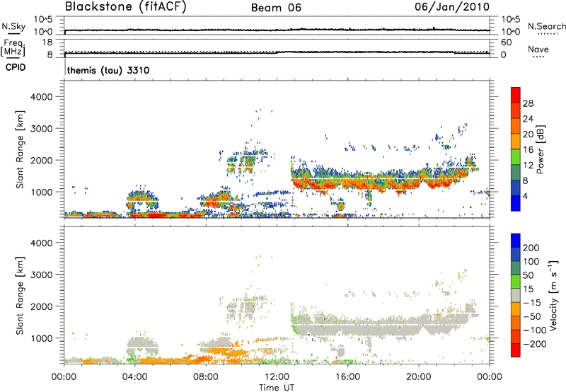Image resolution: width=566 pixels, height=392 pixels.
Task: Click the 'Time UT' axis label
Action: pyautogui.click(x=277, y=388)
